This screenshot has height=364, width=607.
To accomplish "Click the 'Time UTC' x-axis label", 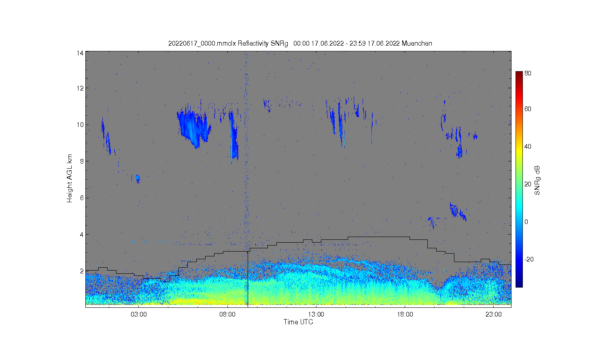I will point(298,322).
